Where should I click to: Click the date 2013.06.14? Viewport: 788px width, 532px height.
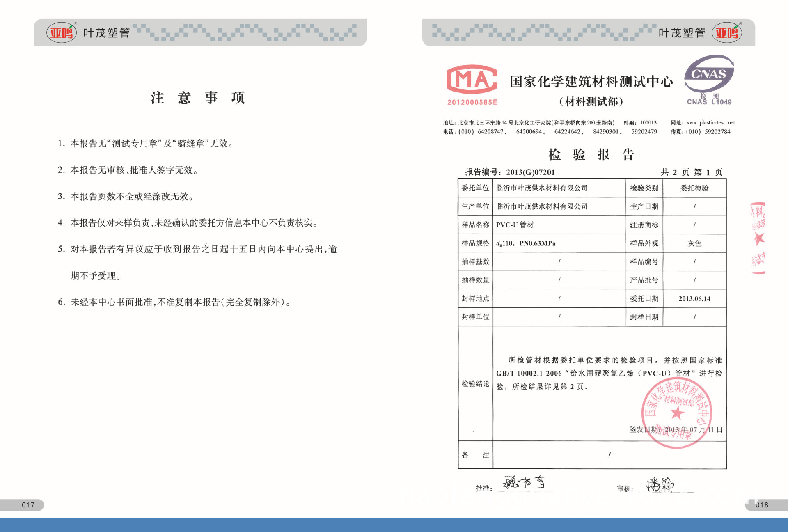[x=694, y=299]
